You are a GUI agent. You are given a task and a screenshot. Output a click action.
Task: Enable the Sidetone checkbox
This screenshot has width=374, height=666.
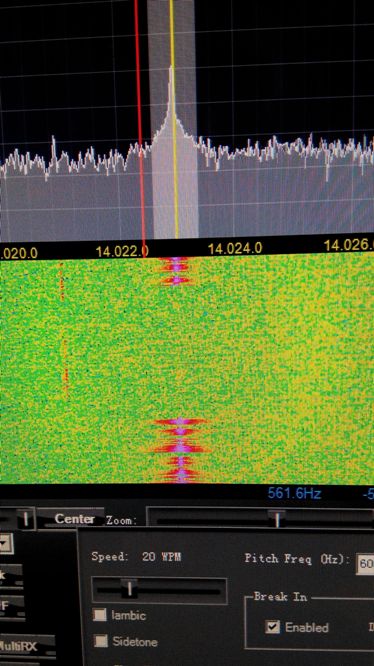tap(100, 641)
